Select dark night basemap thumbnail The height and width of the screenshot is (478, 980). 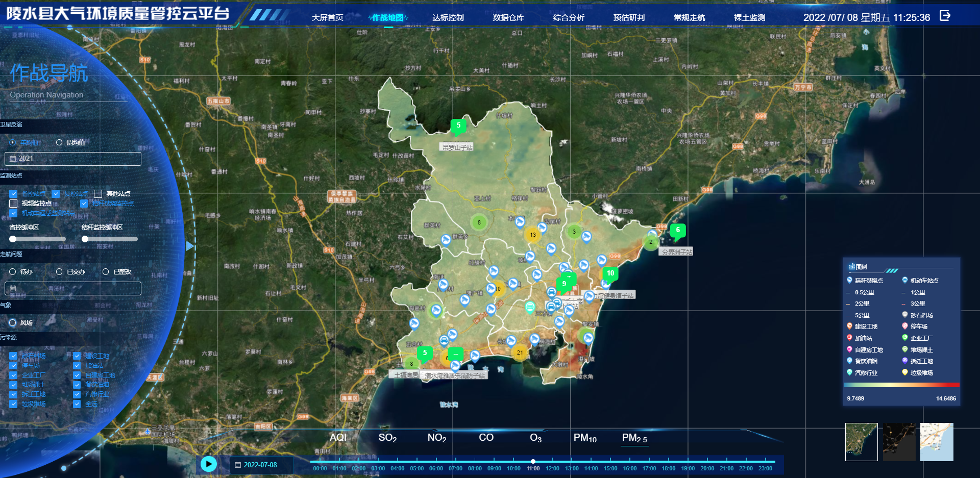click(x=899, y=442)
